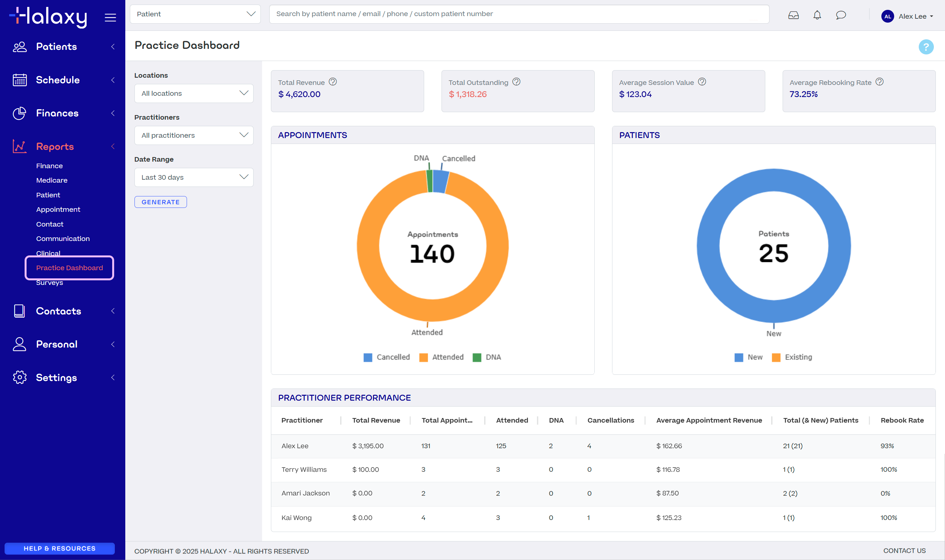Open the inbox tray icon
Image resolution: width=945 pixels, height=560 pixels.
(793, 15)
